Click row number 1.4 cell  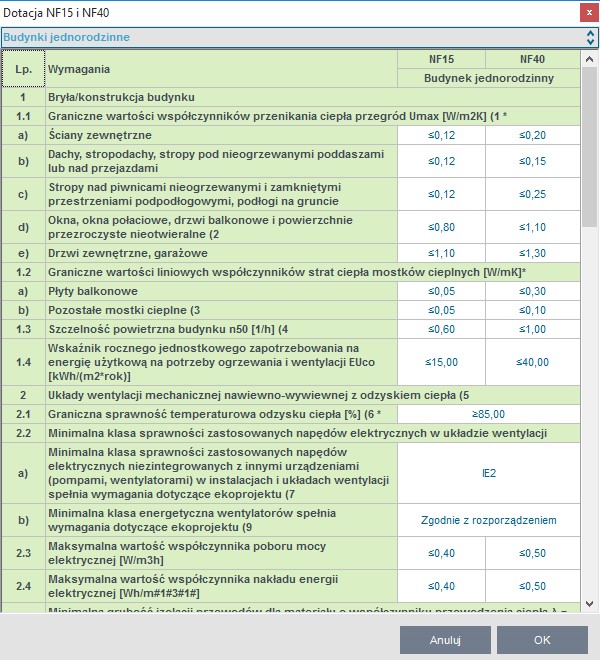23,362
